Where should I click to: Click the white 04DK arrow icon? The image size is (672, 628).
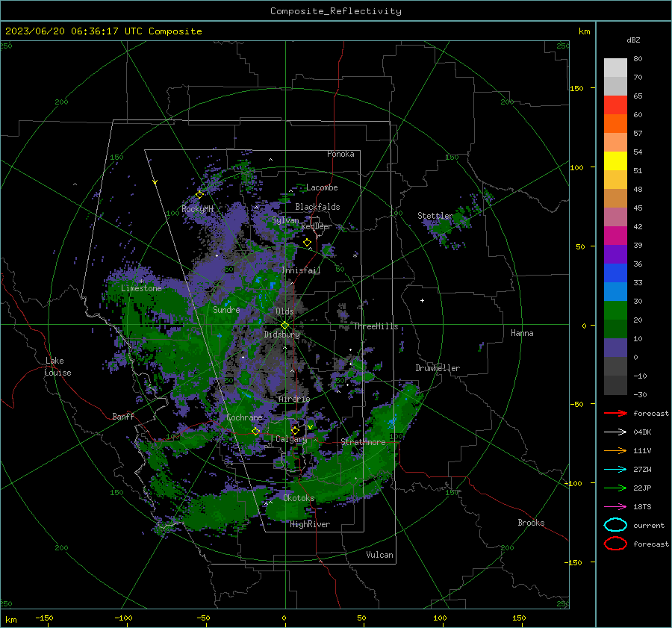tap(615, 432)
